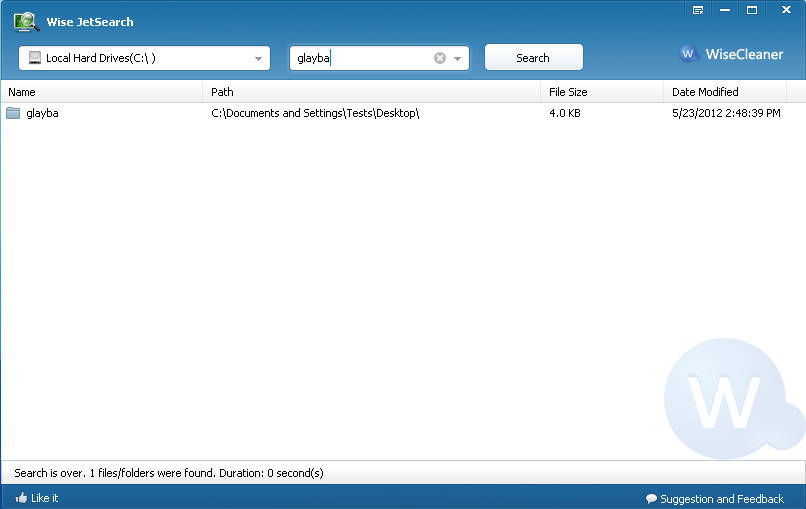The height and width of the screenshot is (509, 806).
Task: Click the Wise JetSearch app logo icon
Action: coord(26,22)
